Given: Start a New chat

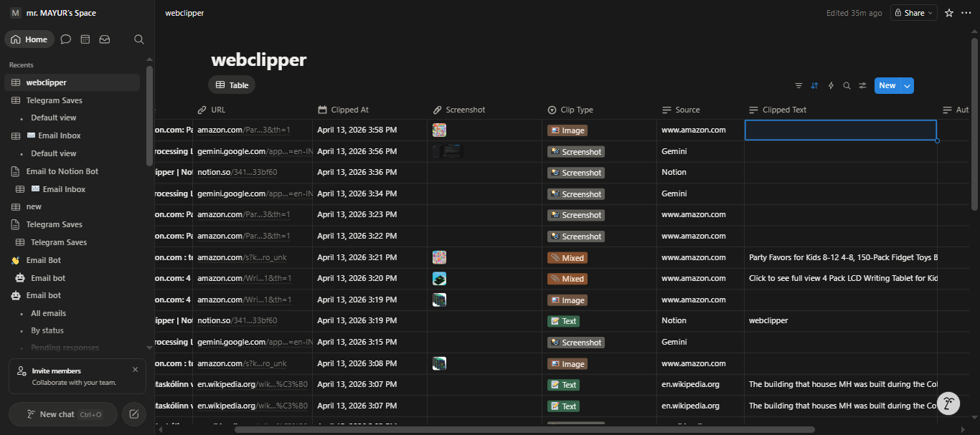Looking at the screenshot, I should click(x=63, y=414).
